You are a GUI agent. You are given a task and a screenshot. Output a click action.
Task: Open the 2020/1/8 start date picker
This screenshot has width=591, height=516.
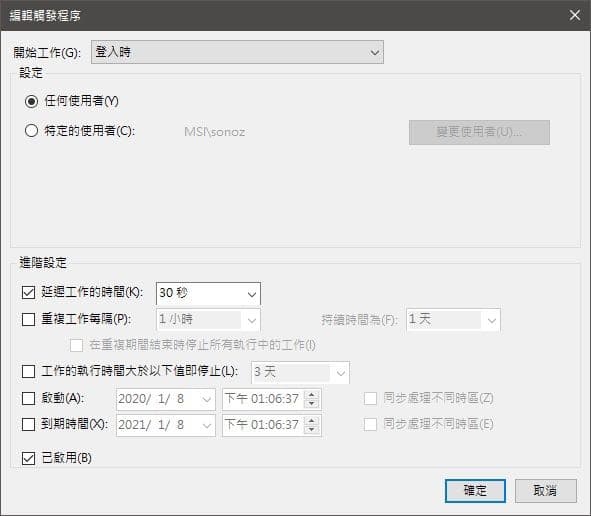pyautogui.click(x=166, y=399)
